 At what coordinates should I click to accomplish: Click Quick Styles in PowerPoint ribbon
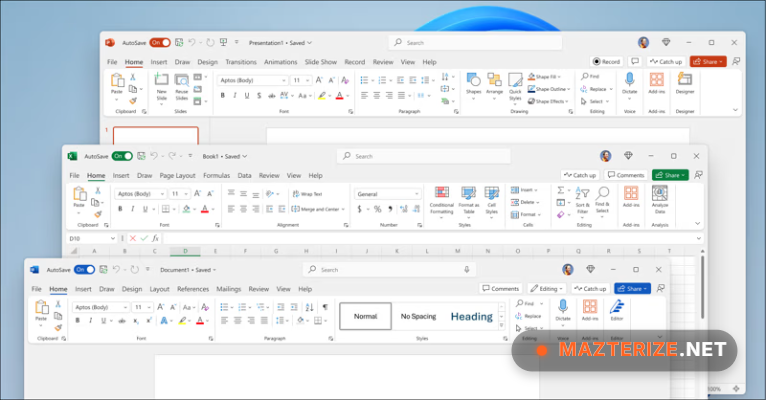(x=515, y=87)
